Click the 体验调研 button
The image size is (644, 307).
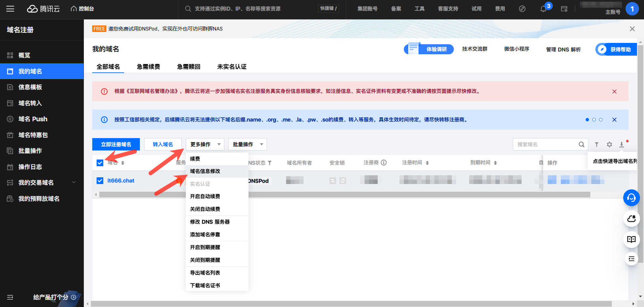pos(429,49)
